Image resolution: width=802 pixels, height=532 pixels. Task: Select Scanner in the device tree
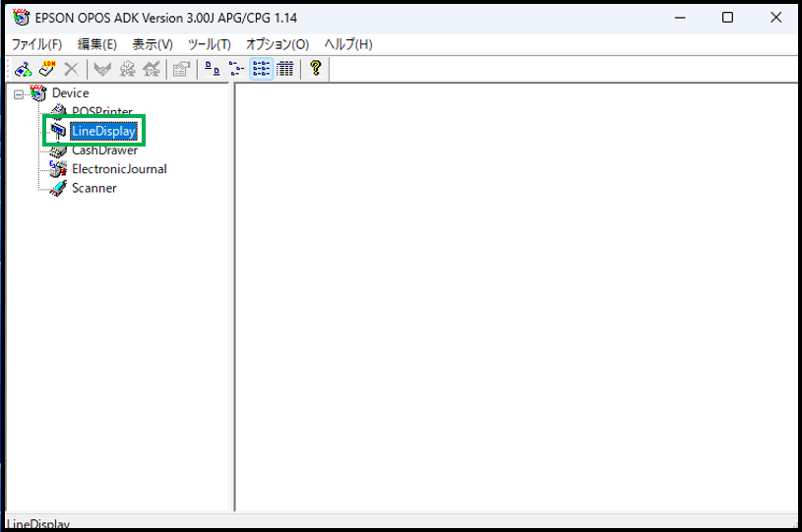[93, 188]
